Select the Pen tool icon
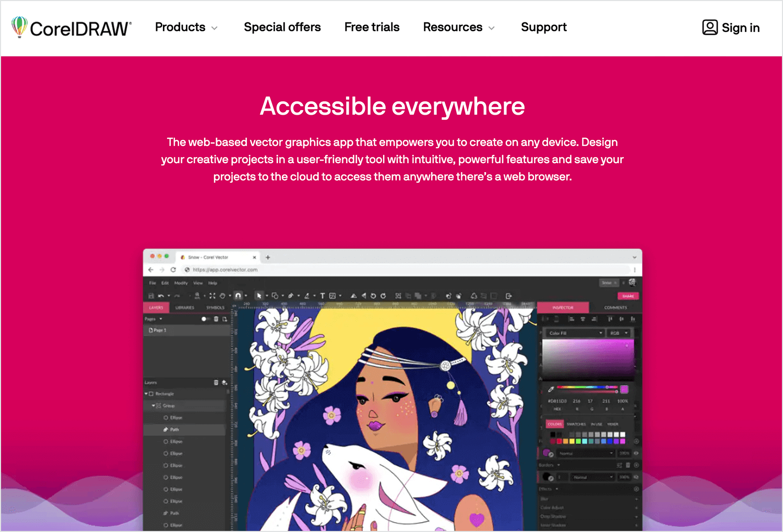Screen dimensions: 783x532 [291, 296]
